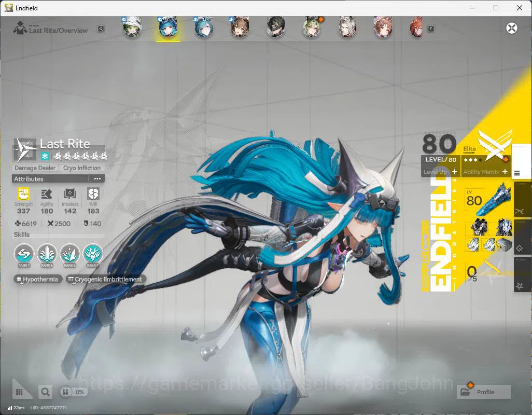Click the Intellect book icon
This screenshot has width=532, height=415.
click(70, 194)
